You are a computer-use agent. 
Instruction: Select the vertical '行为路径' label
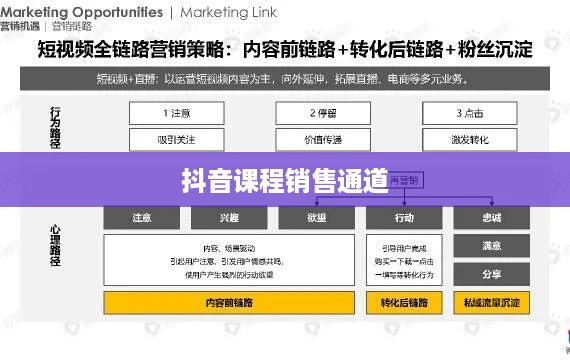click(55, 127)
